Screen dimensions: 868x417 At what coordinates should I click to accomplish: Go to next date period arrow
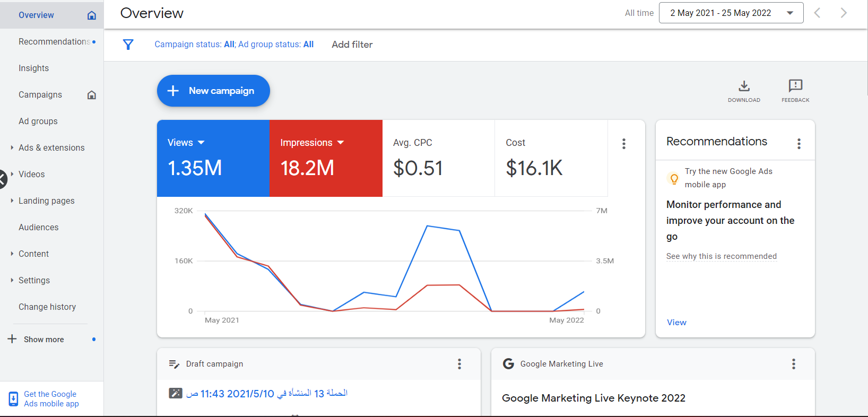click(x=843, y=13)
